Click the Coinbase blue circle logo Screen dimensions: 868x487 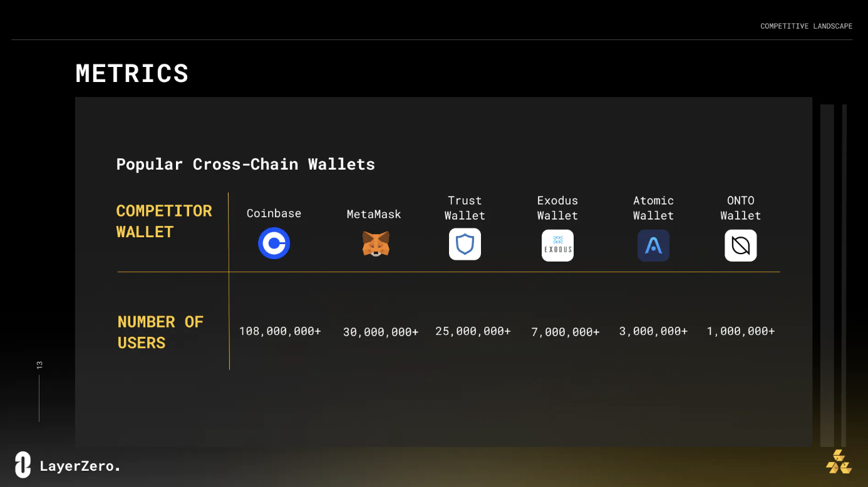pyautogui.click(x=274, y=243)
